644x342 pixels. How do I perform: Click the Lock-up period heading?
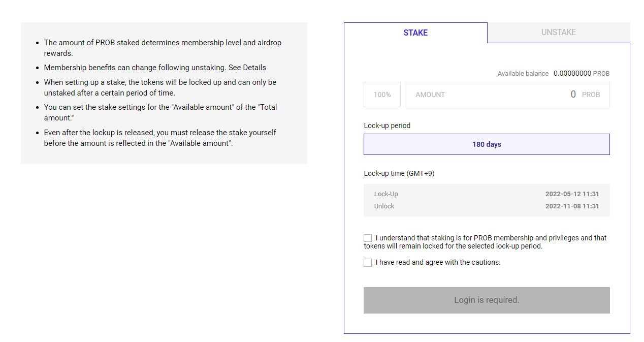[387, 126]
